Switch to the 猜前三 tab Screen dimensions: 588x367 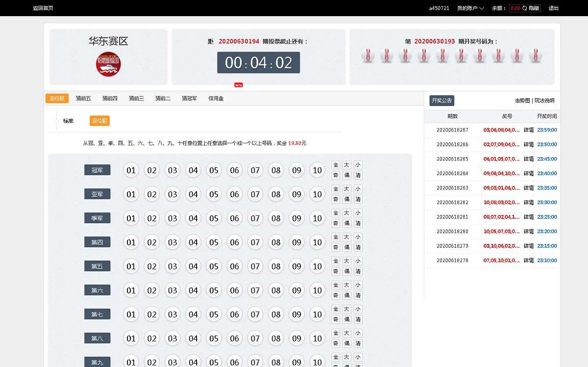(x=136, y=99)
